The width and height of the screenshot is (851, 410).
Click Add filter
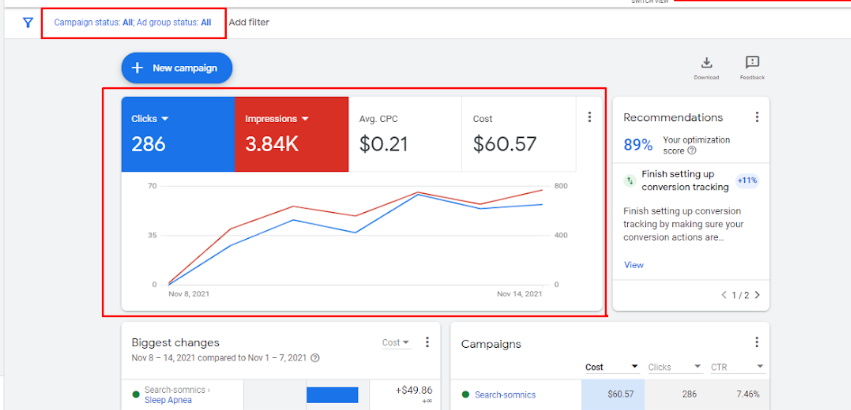[x=249, y=22]
